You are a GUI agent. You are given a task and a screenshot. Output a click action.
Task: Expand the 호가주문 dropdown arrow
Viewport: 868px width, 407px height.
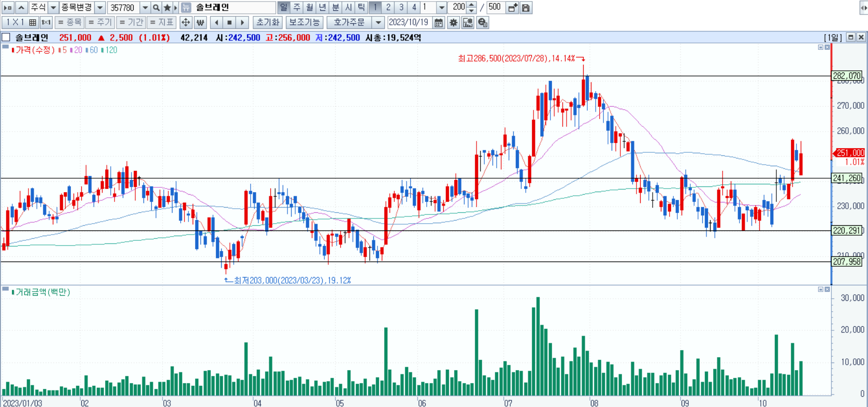click(379, 23)
